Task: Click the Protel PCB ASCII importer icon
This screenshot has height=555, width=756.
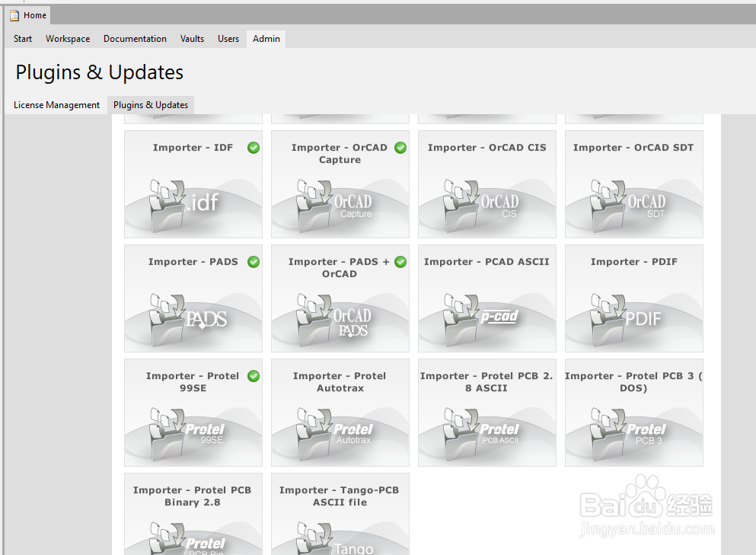Action: tap(481, 433)
